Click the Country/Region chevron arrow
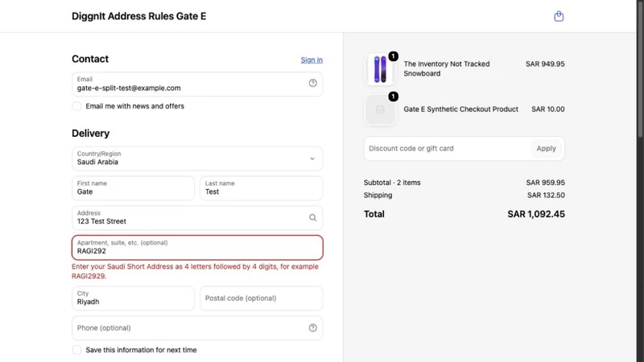 [x=312, y=158]
